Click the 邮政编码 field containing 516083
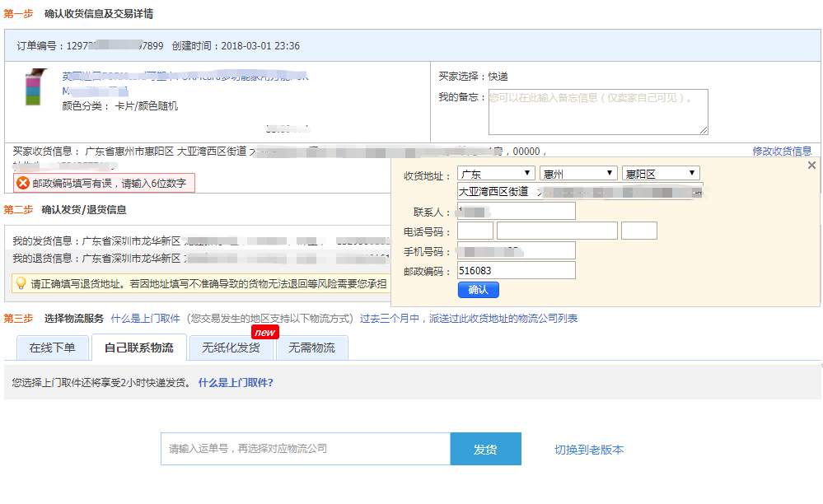The image size is (823, 504). 516,270
